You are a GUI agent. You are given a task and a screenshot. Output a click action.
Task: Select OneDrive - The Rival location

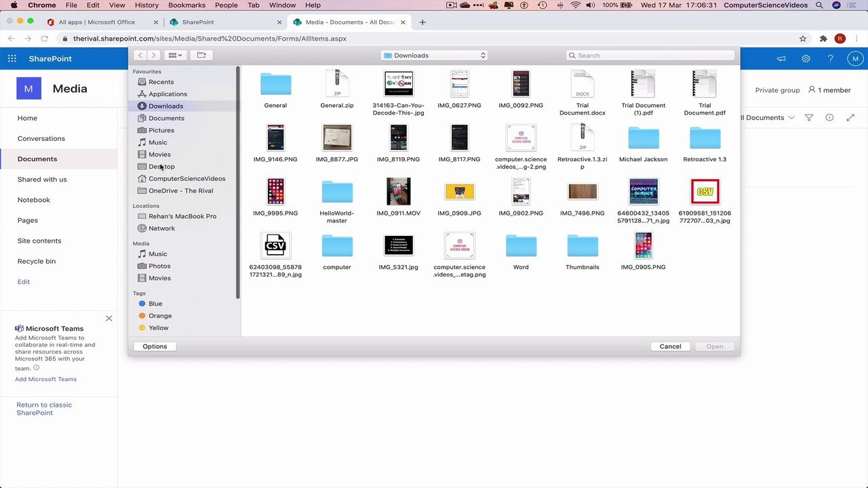pos(180,191)
